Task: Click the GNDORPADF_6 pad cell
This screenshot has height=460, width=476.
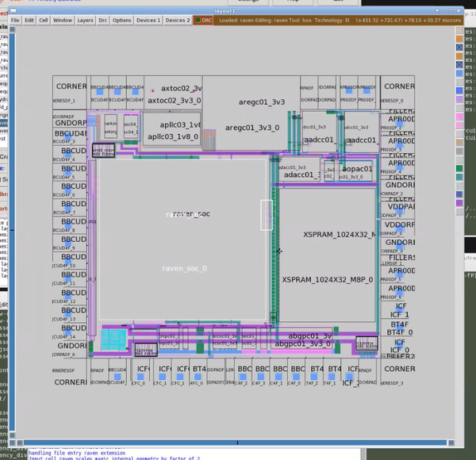Action: coord(70,349)
